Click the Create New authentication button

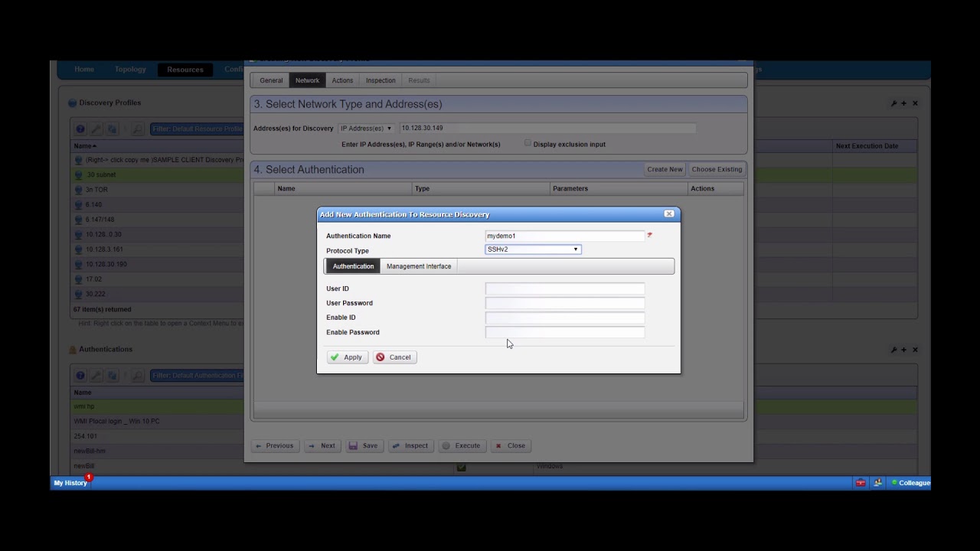(665, 169)
